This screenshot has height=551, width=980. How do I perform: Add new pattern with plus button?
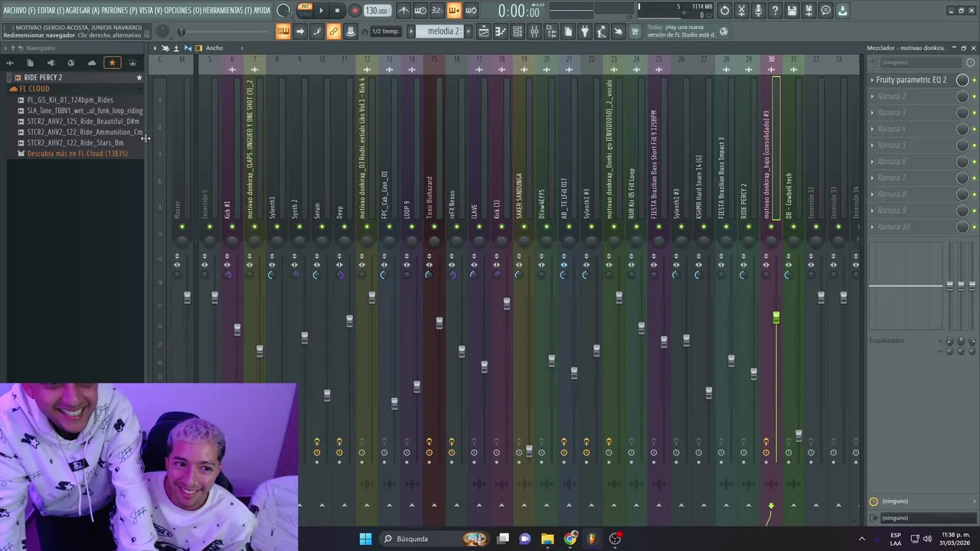pos(469,31)
